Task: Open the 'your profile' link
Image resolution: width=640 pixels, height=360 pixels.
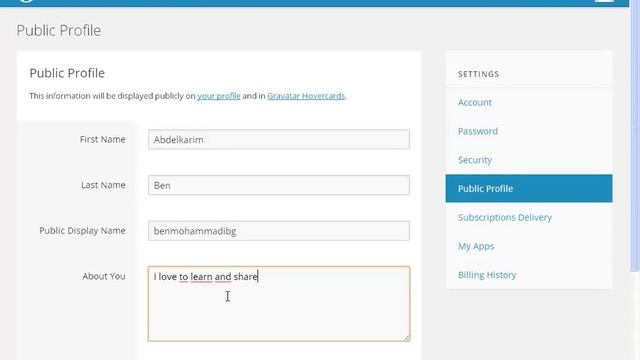Action: [x=219, y=96]
